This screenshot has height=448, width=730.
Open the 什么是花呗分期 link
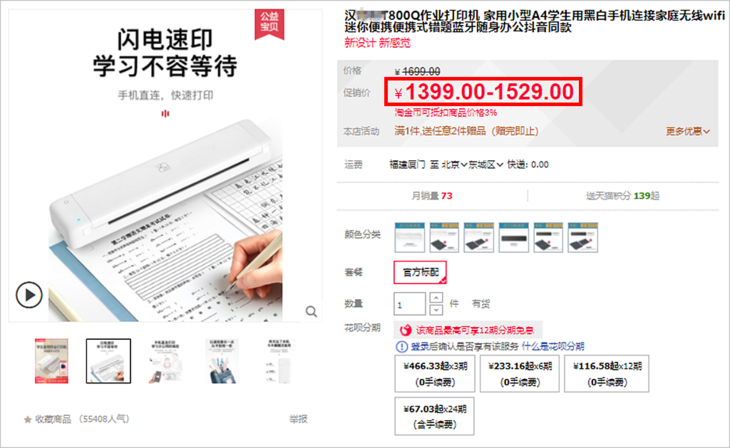click(x=553, y=346)
